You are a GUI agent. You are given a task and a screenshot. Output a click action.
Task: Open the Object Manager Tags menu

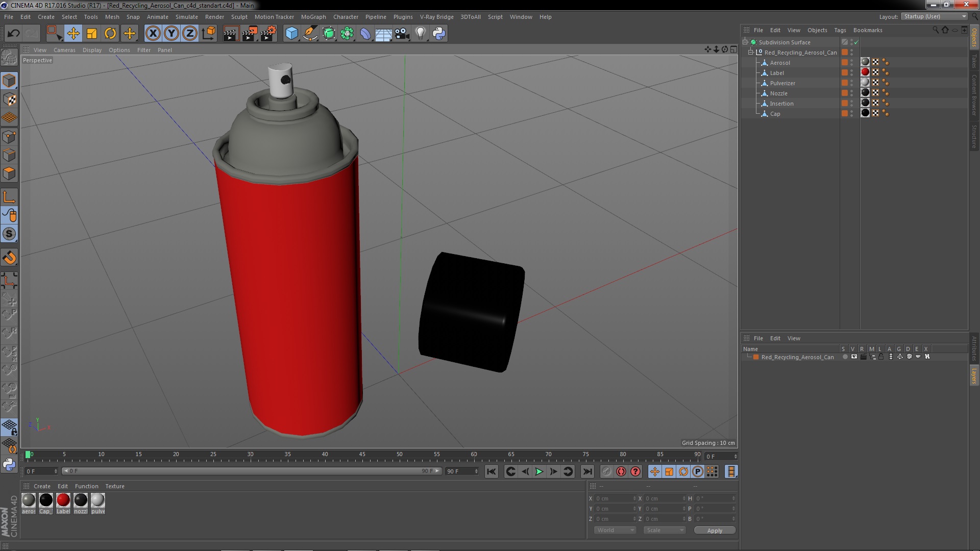point(840,30)
